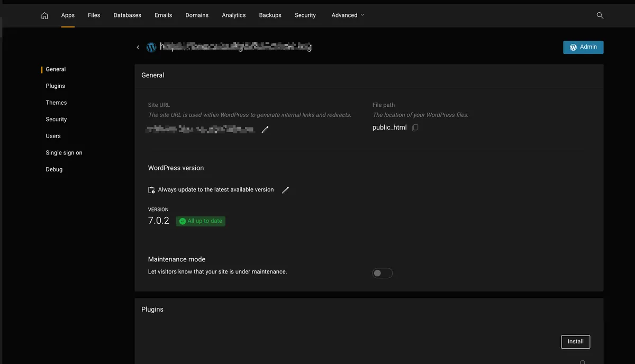Click the Plugins section heading
635x364 pixels.
click(152, 310)
